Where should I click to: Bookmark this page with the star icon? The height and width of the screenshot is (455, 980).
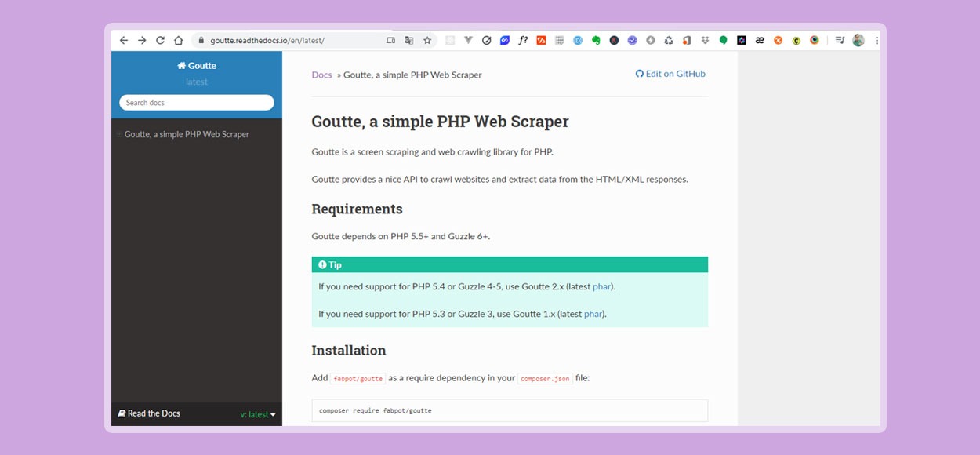click(x=427, y=40)
